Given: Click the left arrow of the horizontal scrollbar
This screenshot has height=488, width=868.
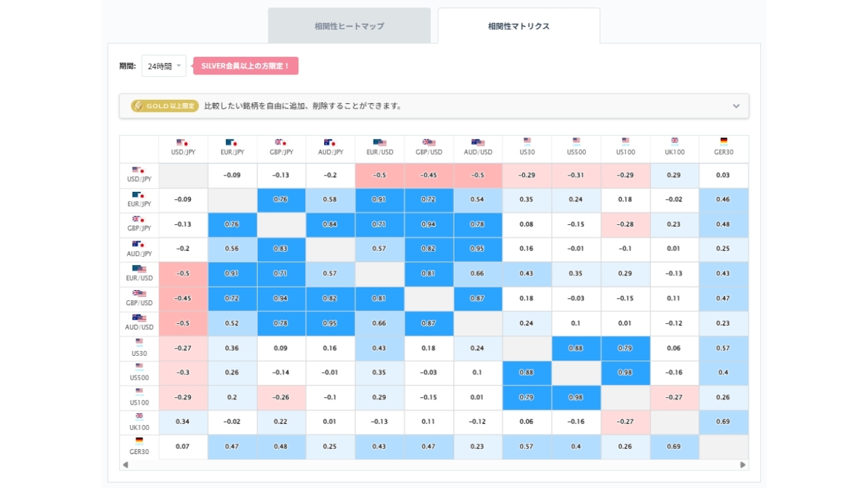Looking at the screenshot, I should 125,465.
